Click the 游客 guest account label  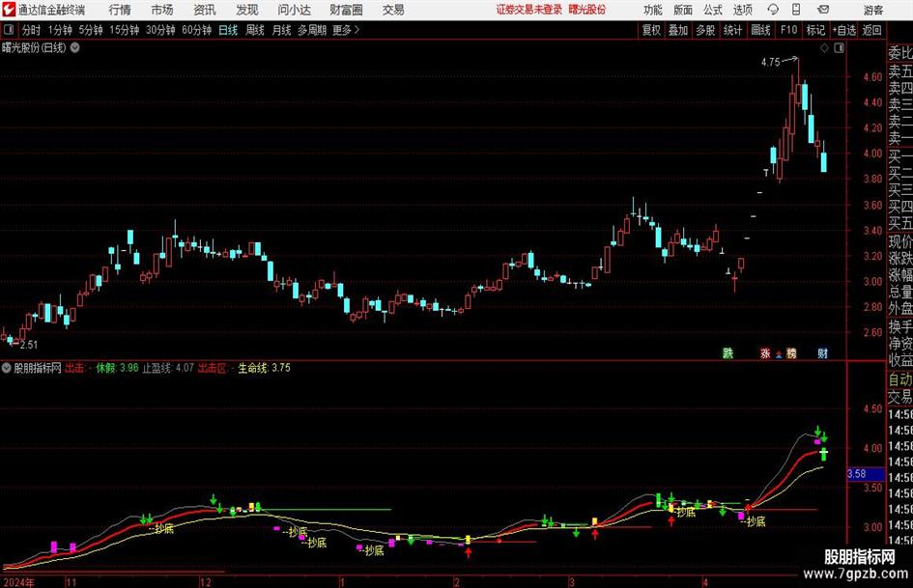(873, 10)
